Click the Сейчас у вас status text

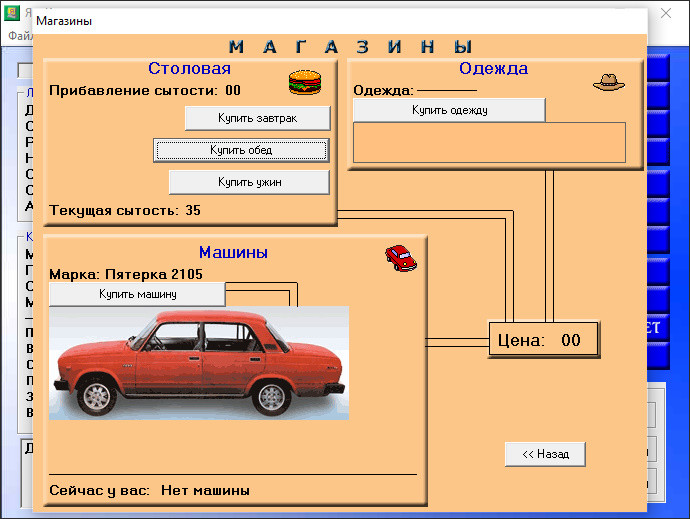(x=149, y=490)
